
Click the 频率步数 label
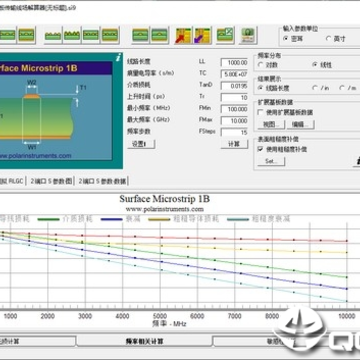coord(139,131)
